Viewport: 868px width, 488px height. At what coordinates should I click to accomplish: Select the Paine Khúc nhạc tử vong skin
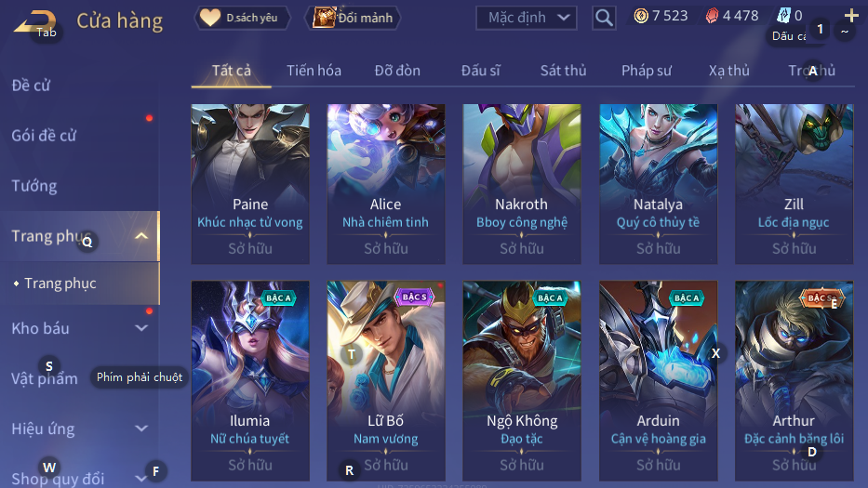click(x=250, y=184)
